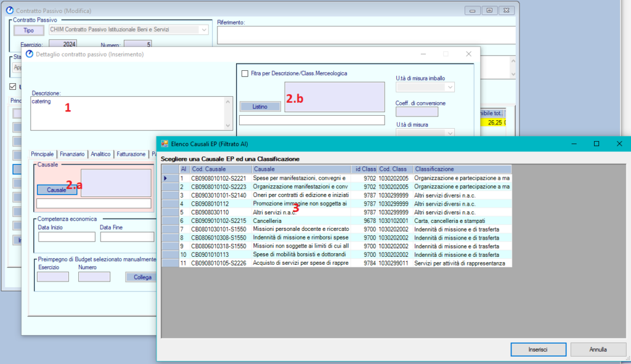Click classification 'Servizi per attività di rappresentanza'
The width and height of the screenshot is (631, 364).
click(x=460, y=263)
